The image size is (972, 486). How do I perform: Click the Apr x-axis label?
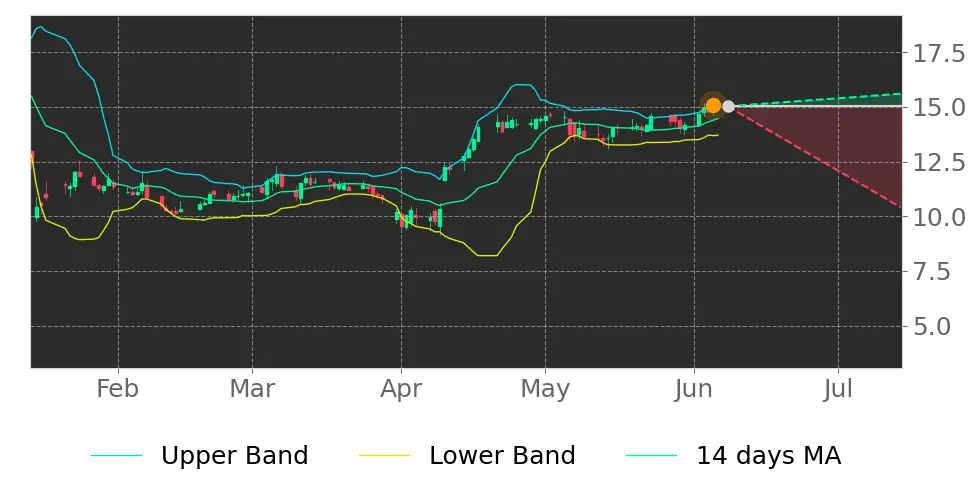pyautogui.click(x=401, y=391)
